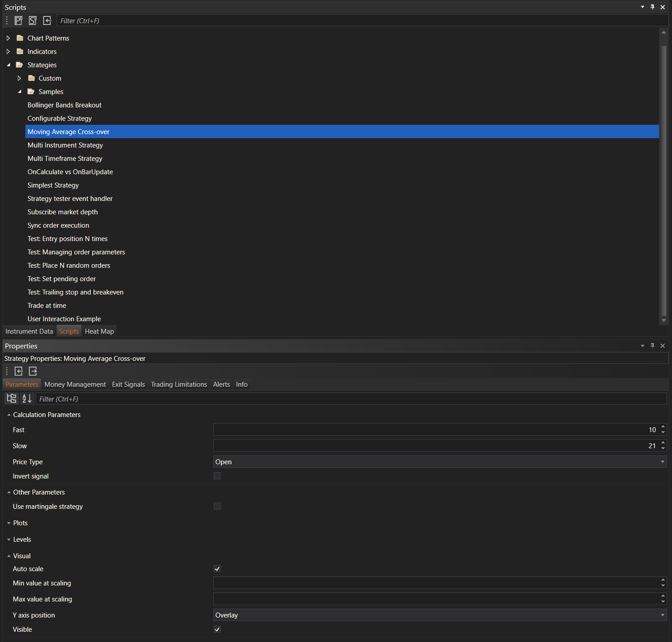Select the Bollinger Bands Breakout strategy

pos(65,105)
